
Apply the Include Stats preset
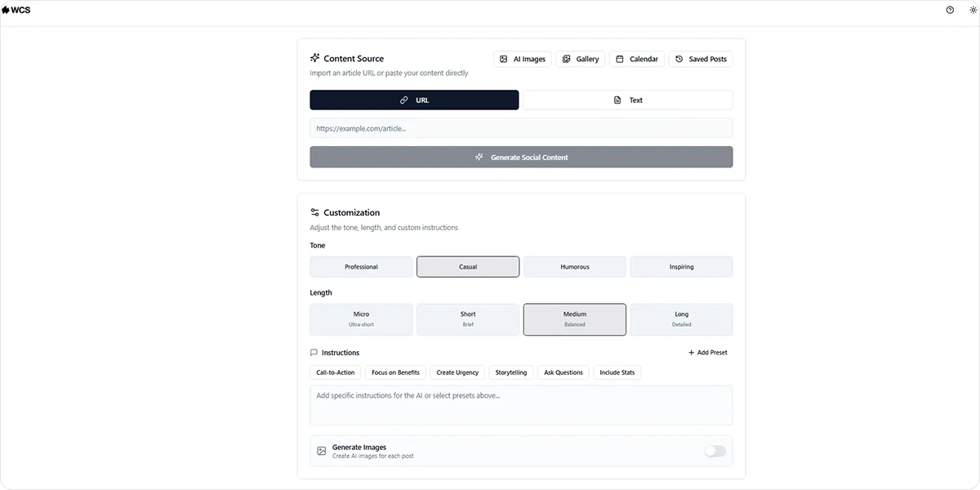[617, 372]
